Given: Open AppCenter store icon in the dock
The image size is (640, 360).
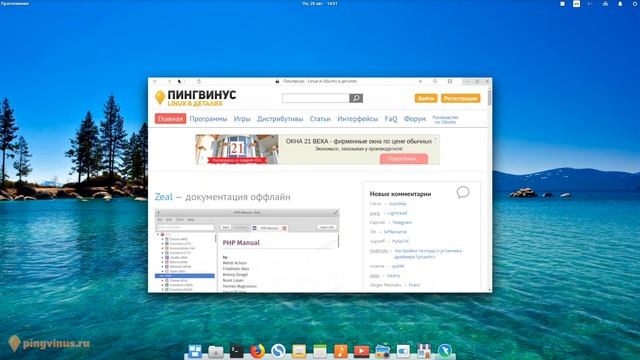Looking at the screenshot, I should [424, 351].
